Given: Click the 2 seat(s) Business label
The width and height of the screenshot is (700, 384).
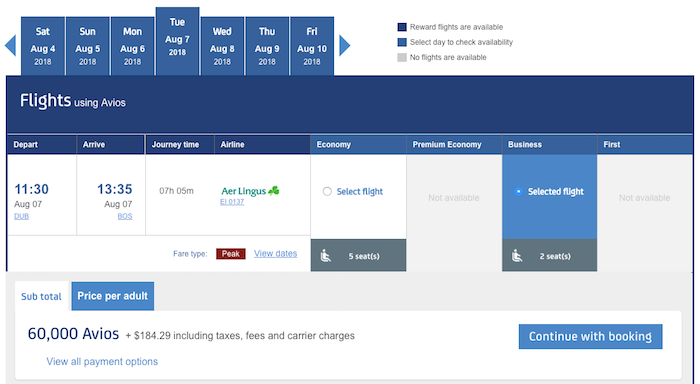Looking at the screenshot, I should 555,256.
